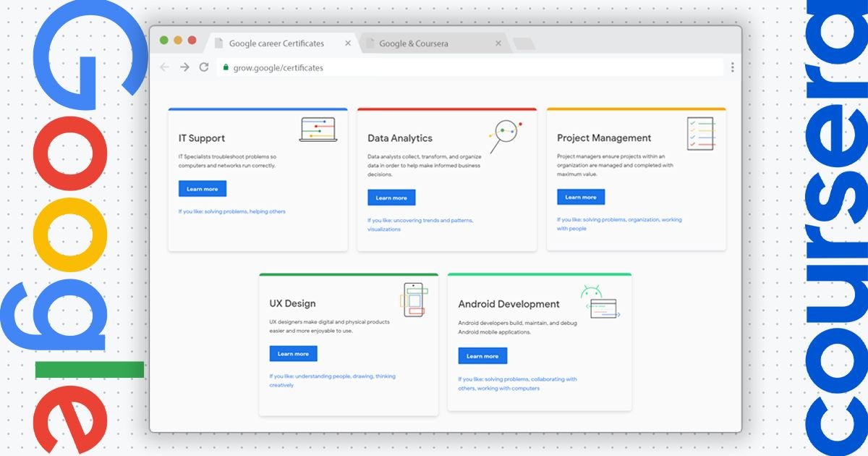Click Learn more under Project Management
The height and width of the screenshot is (456, 868).
coord(581,197)
